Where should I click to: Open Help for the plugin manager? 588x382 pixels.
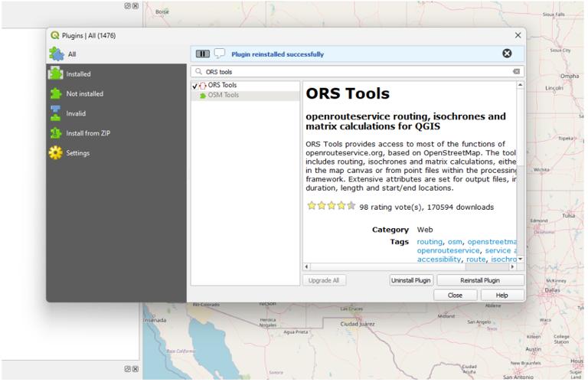pyautogui.click(x=501, y=295)
